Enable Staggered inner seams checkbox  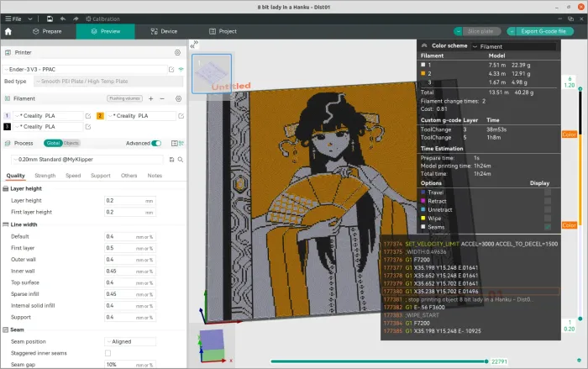coord(108,353)
